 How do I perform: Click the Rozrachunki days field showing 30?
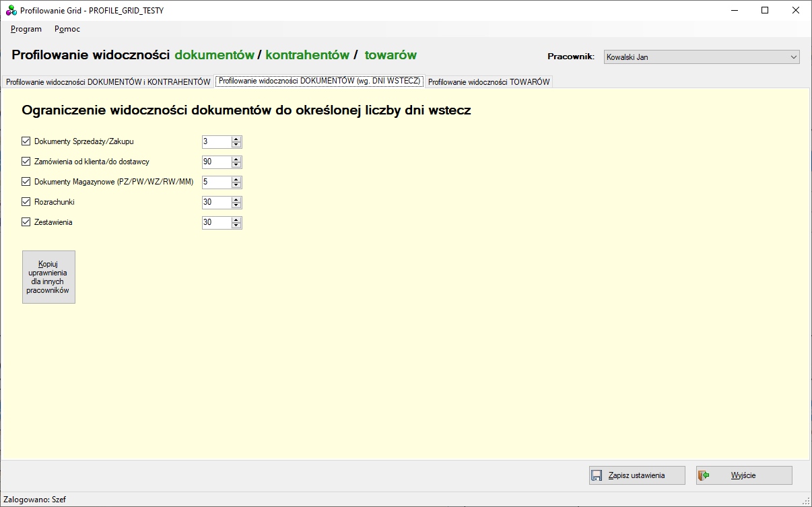pyautogui.click(x=216, y=202)
